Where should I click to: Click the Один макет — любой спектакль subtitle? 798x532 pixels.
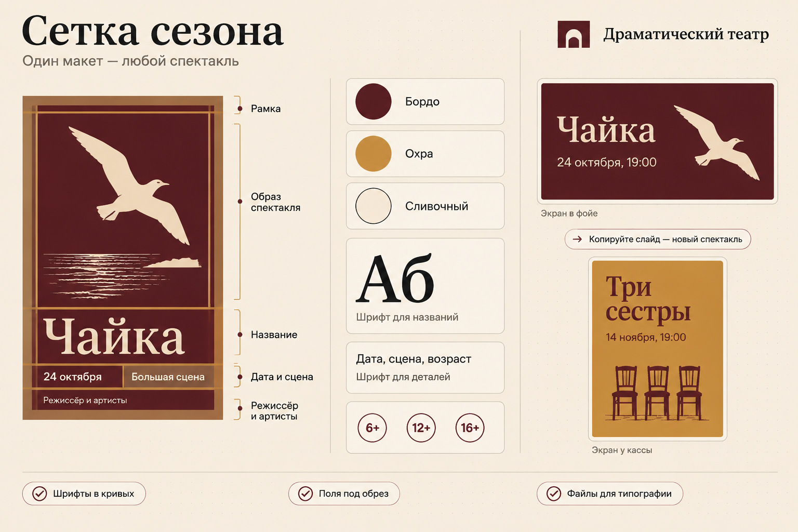coord(130,61)
